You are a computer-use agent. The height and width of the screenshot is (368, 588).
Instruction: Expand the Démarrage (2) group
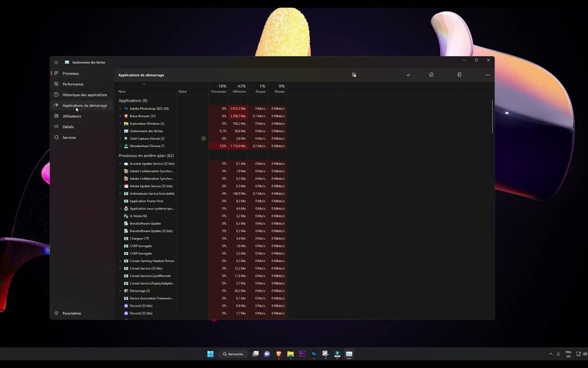(x=120, y=291)
